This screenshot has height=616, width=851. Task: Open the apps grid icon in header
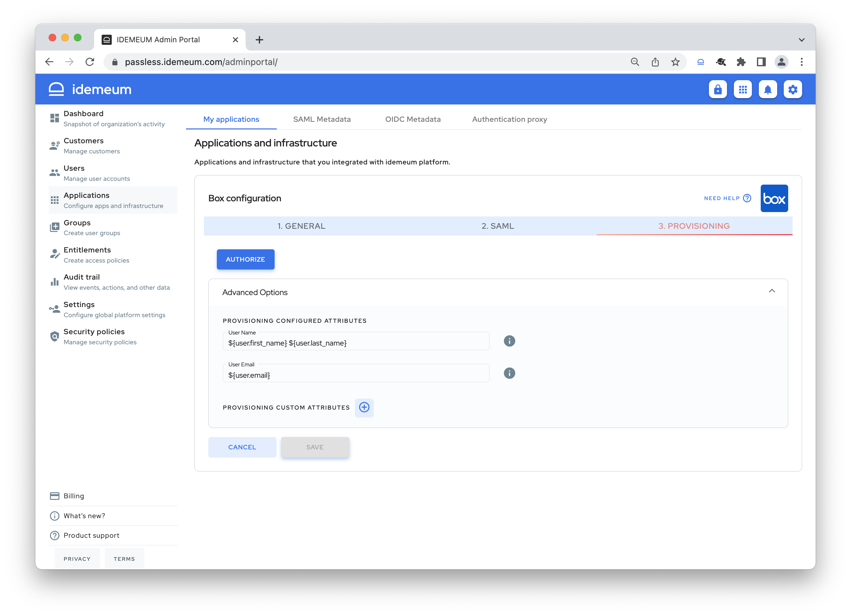[x=742, y=89]
